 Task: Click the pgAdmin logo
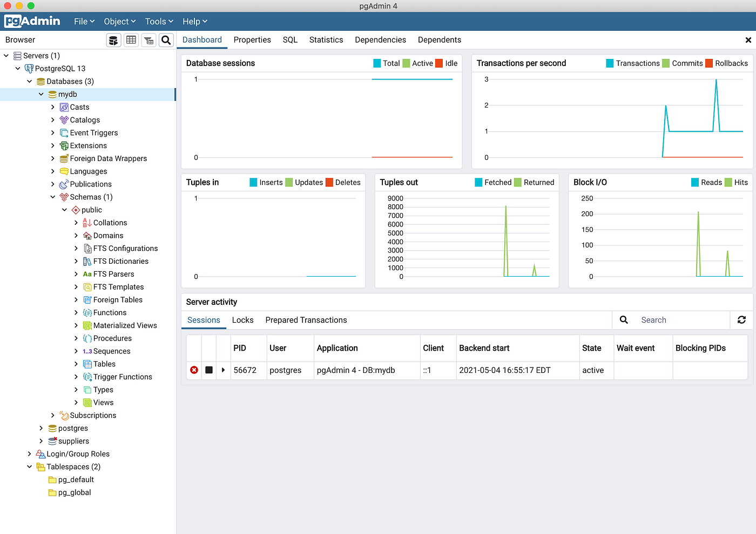pos(32,21)
